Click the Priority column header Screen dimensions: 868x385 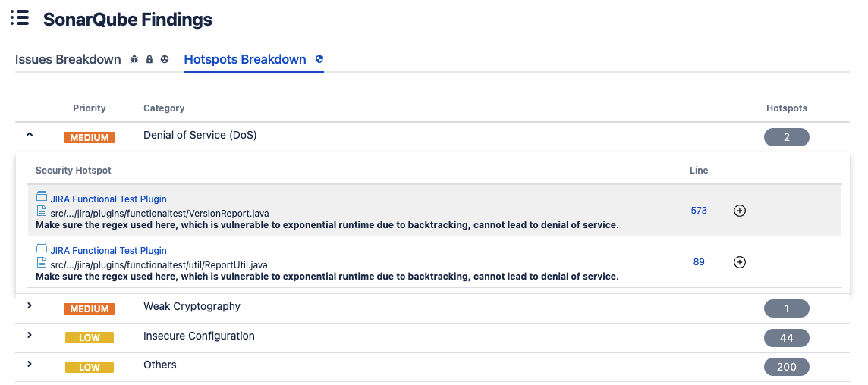pos(89,108)
